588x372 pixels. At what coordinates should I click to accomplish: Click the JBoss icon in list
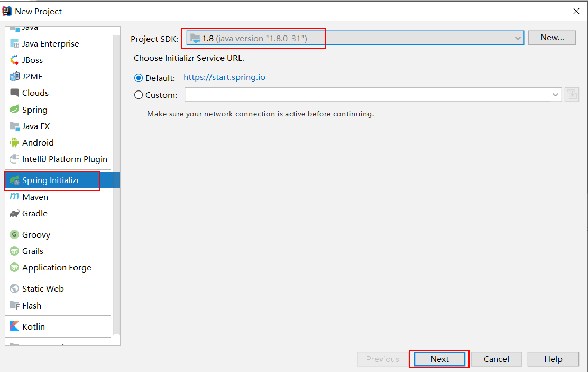coord(14,60)
